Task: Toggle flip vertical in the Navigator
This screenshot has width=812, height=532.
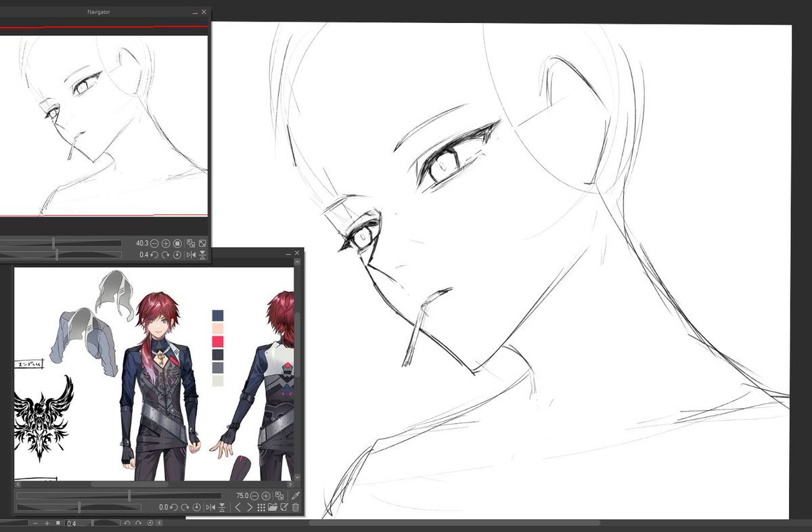Action: point(202,254)
